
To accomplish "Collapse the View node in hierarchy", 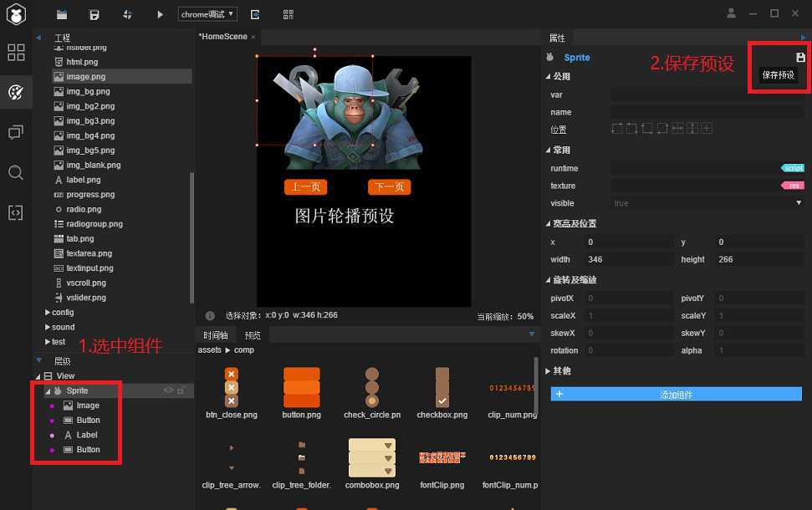I will (38, 376).
